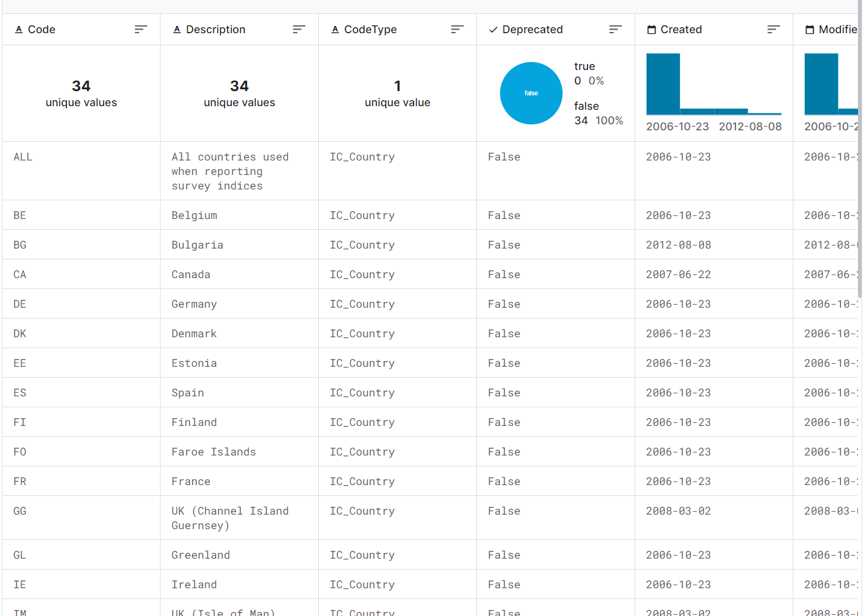
Task: Open sort menu for Description column
Action: click(299, 30)
